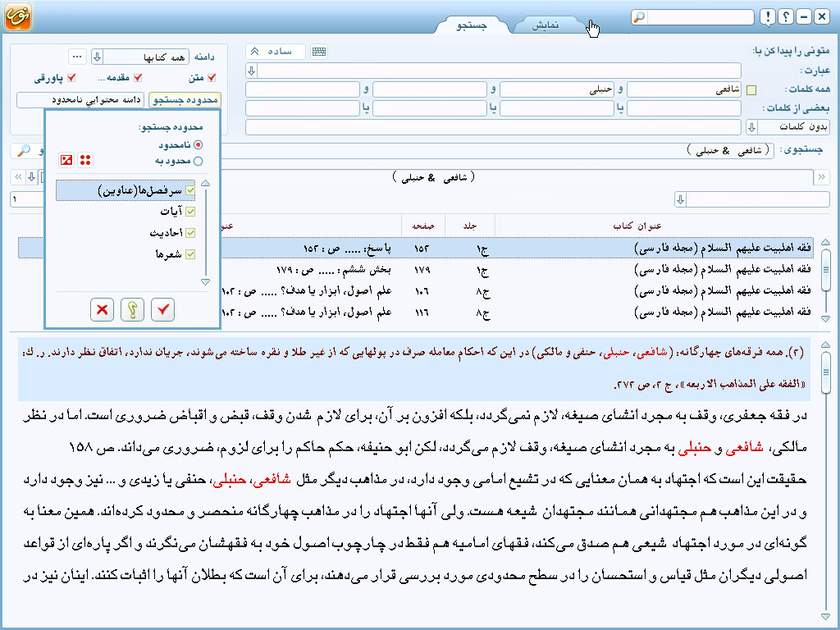Click the highlighted footnote passage
This screenshot has height=630, width=840.
[x=414, y=368]
